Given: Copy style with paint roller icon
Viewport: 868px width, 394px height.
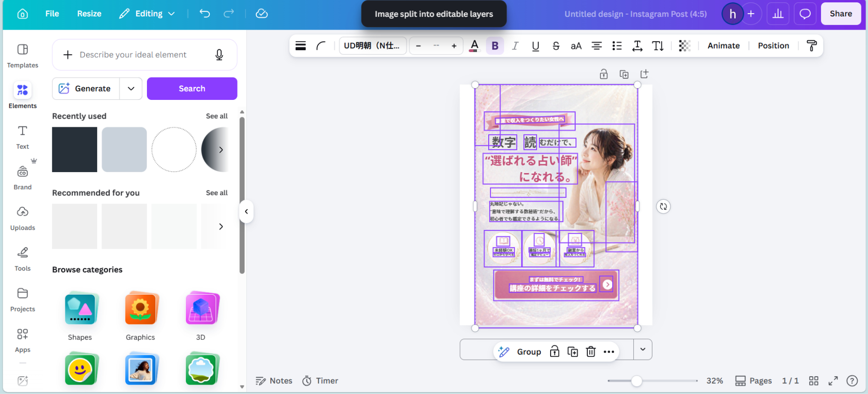Looking at the screenshot, I should (x=812, y=45).
